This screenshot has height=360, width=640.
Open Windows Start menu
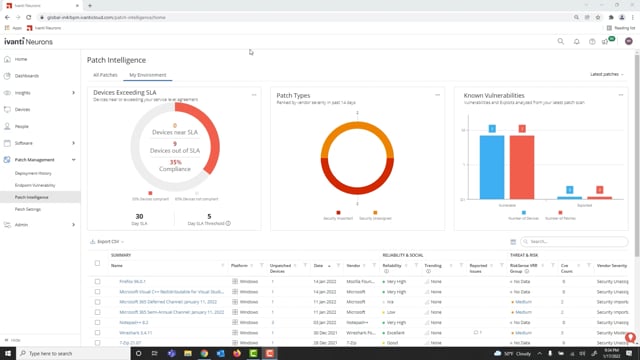tap(8, 353)
